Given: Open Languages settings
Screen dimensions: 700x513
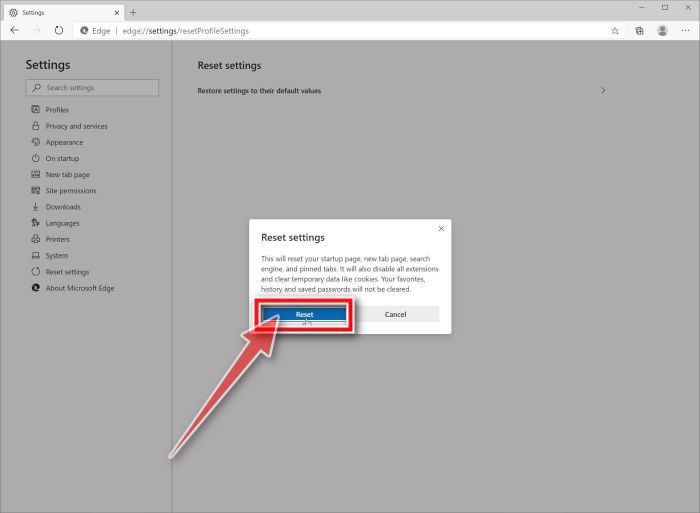Looking at the screenshot, I should (55, 223).
